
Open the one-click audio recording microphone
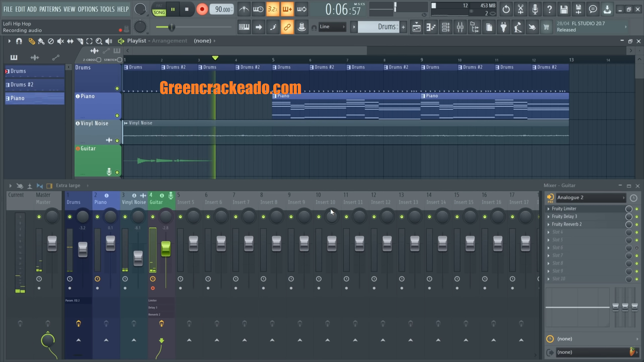pos(535,9)
